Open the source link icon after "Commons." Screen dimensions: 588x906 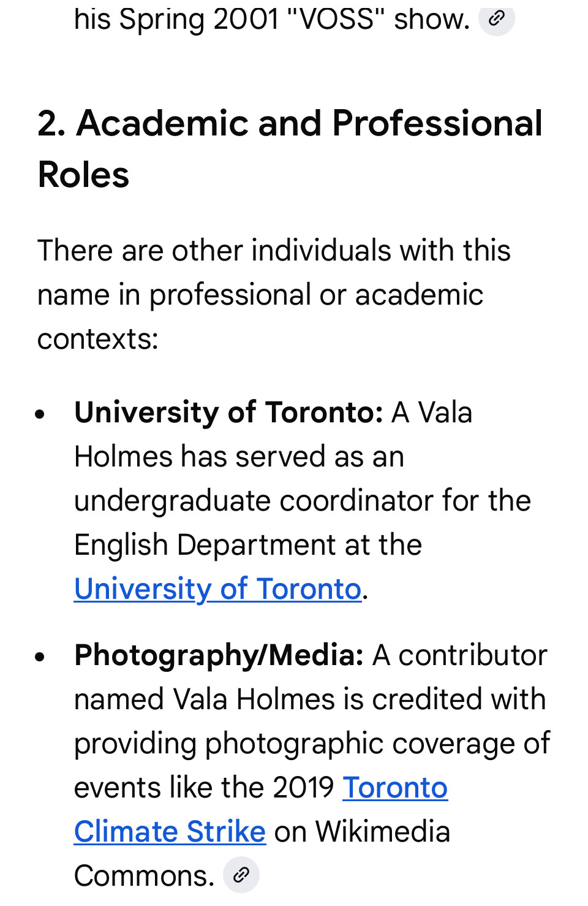(241, 875)
